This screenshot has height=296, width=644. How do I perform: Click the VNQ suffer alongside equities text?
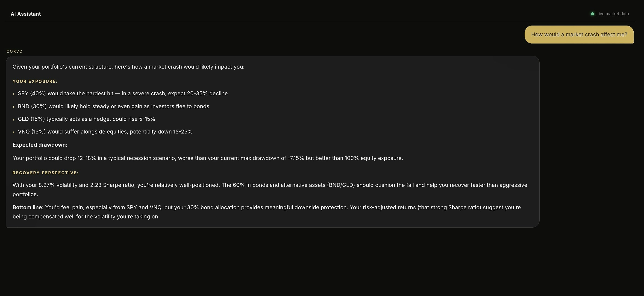point(105,132)
